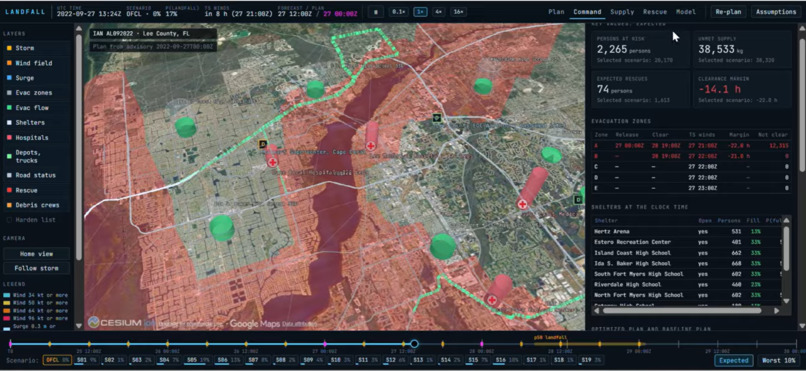Check the Harden list checkbox
This screenshot has width=806, height=371.
tap(10, 220)
